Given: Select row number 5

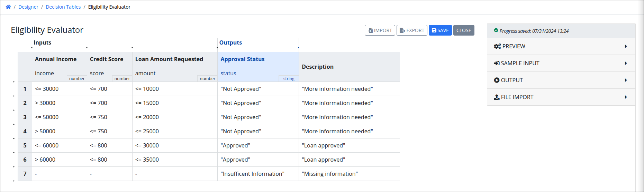Looking at the screenshot, I should (x=25, y=145).
